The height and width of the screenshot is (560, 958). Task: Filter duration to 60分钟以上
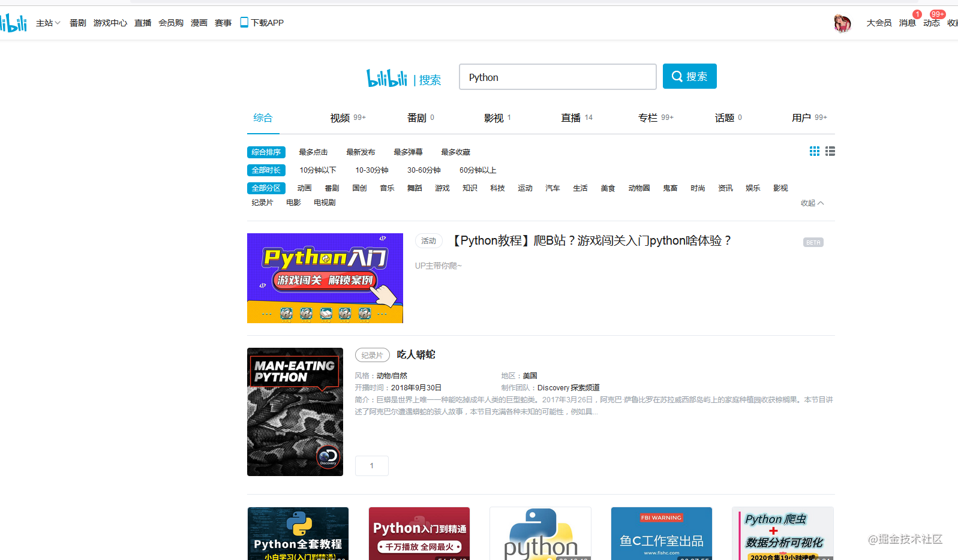[x=478, y=170]
